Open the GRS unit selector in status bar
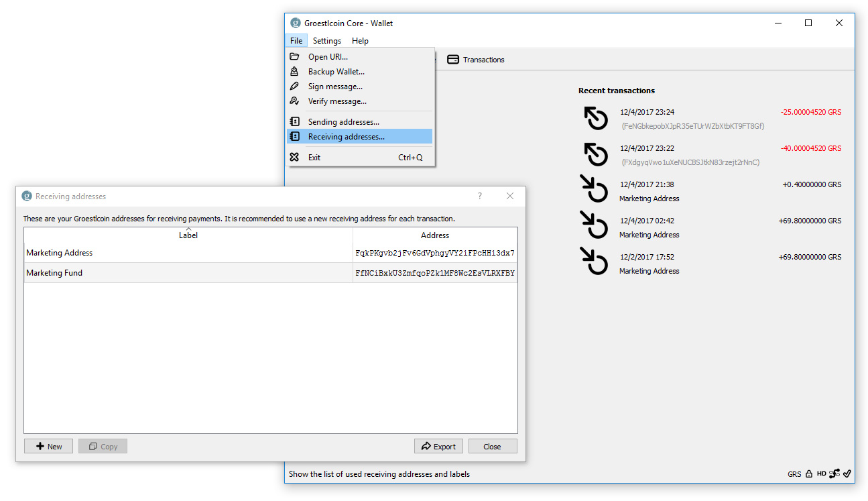The height and width of the screenshot is (501, 868). [x=794, y=474]
